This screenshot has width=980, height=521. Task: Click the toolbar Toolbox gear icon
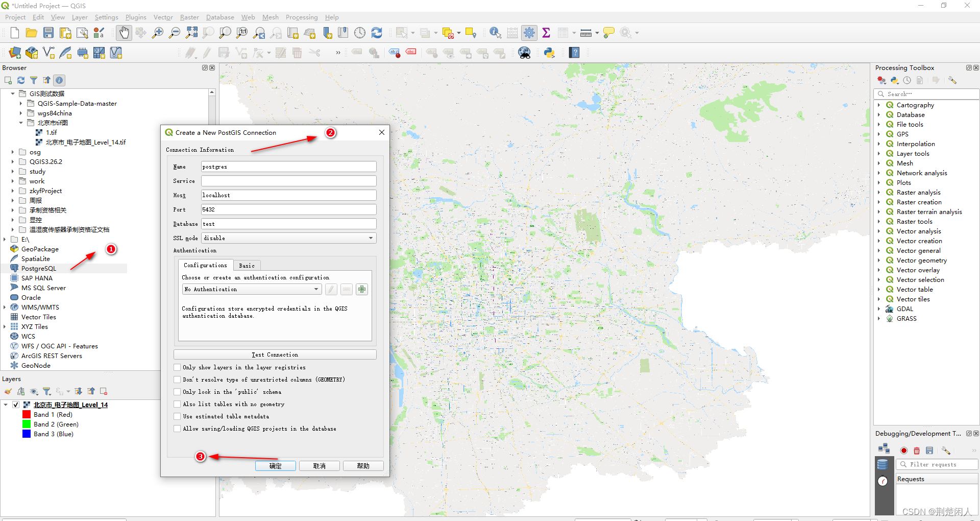529,33
